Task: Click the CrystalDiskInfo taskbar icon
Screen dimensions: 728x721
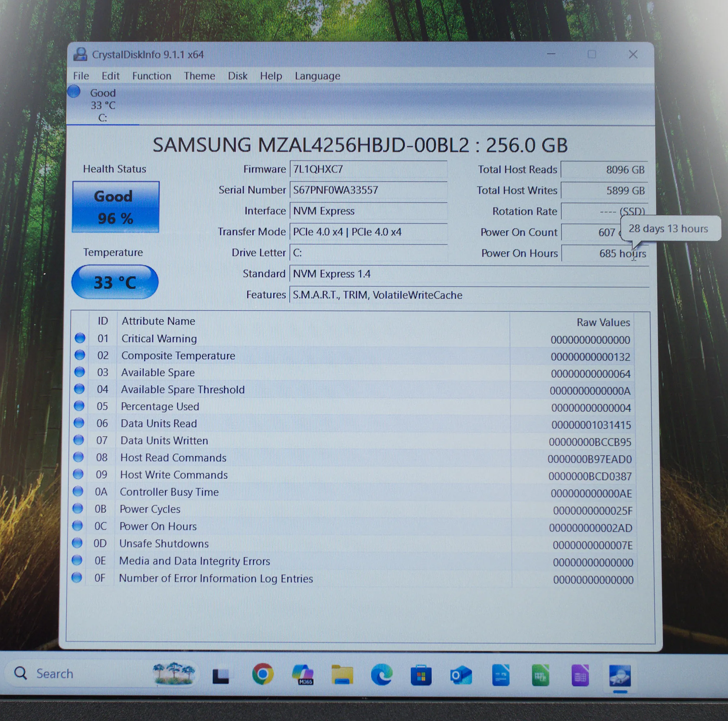Action: [x=620, y=675]
